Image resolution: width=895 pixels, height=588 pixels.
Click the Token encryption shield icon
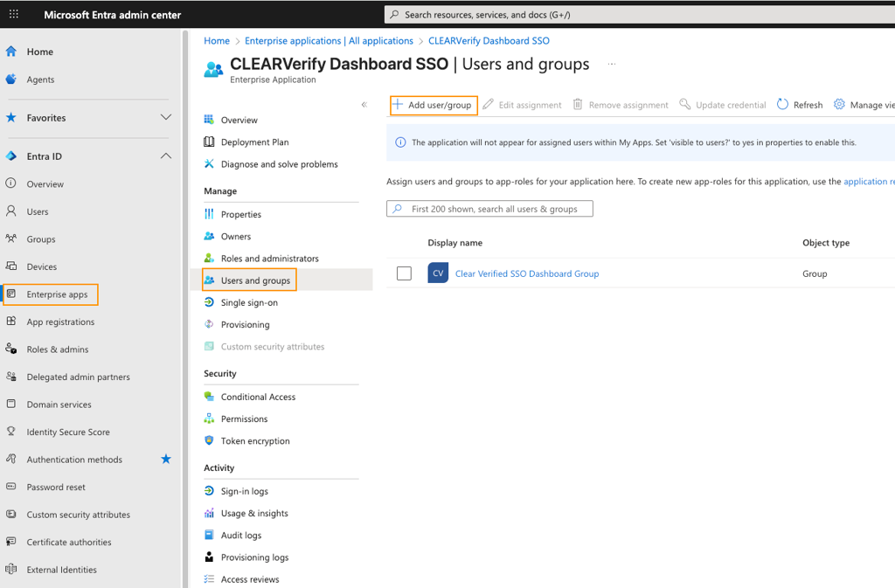click(x=209, y=440)
